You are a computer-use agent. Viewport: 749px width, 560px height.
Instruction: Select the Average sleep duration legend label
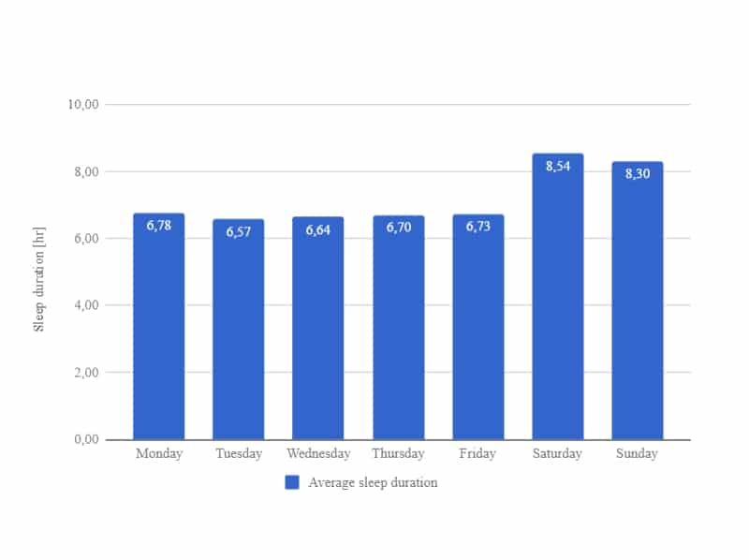click(x=373, y=482)
